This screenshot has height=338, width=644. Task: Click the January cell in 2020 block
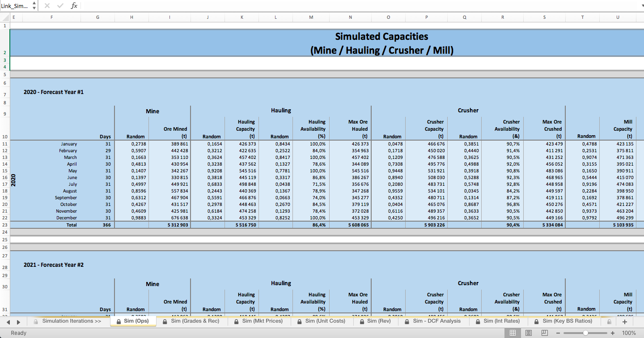click(69, 144)
